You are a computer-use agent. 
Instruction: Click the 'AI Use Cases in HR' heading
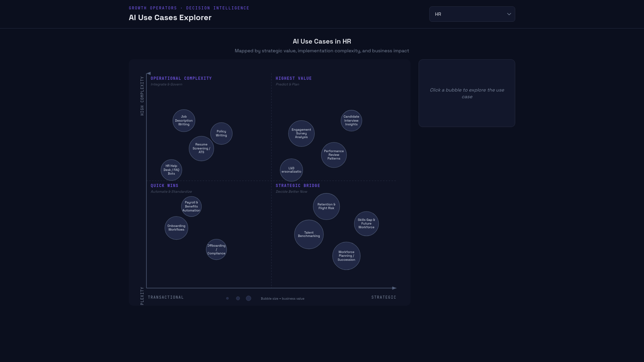click(322, 42)
